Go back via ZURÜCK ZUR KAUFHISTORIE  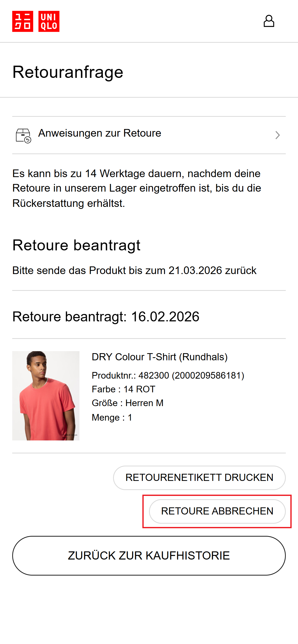tap(149, 556)
